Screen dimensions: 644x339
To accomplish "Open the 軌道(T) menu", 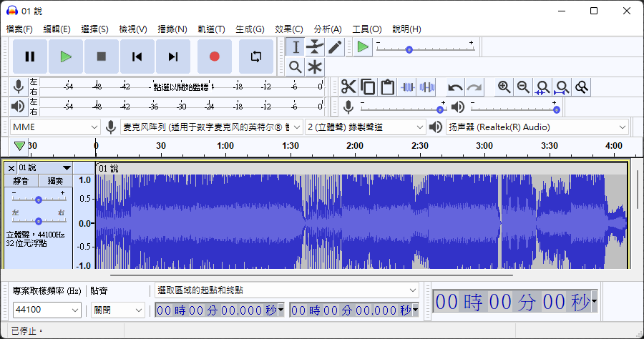I will (x=211, y=29).
